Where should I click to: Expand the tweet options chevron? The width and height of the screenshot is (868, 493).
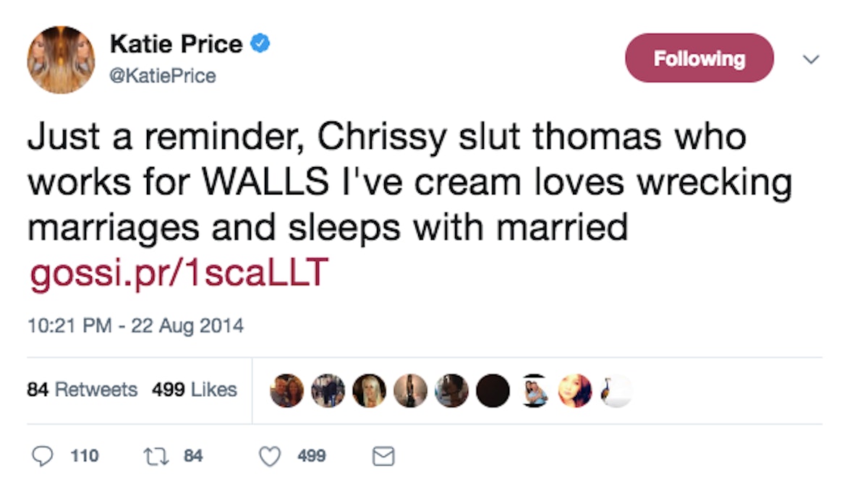pos(812,59)
